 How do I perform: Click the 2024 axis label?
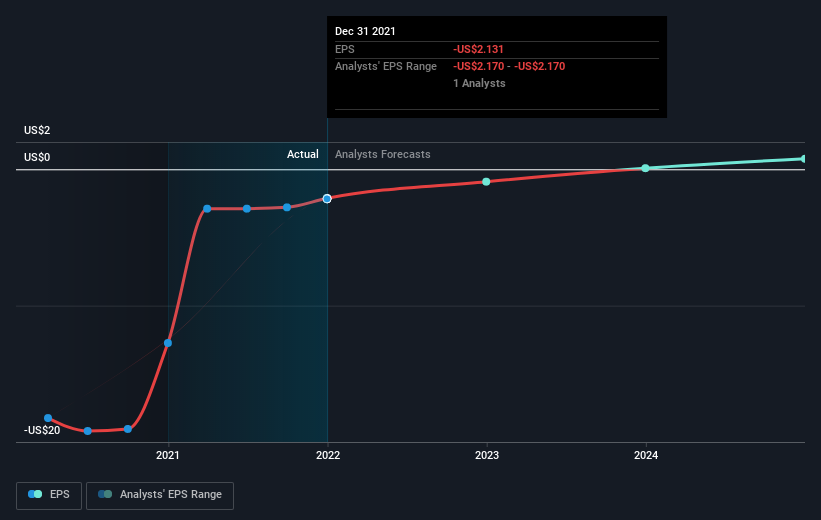point(646,456)
